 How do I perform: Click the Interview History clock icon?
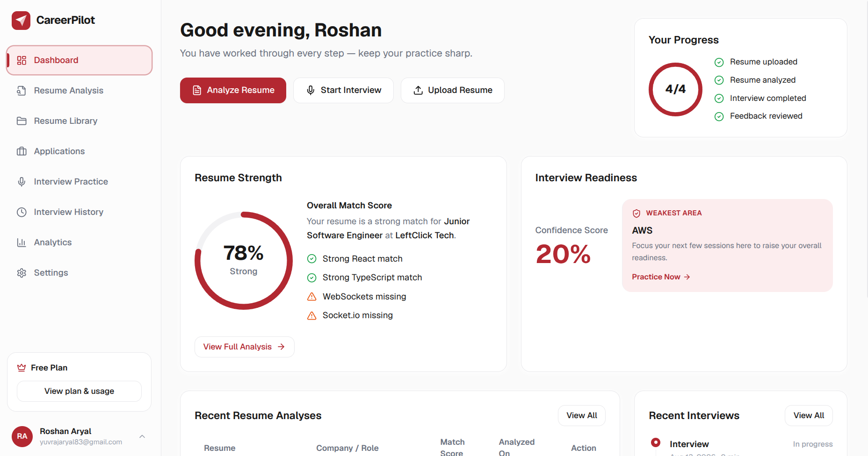[22, 212]
